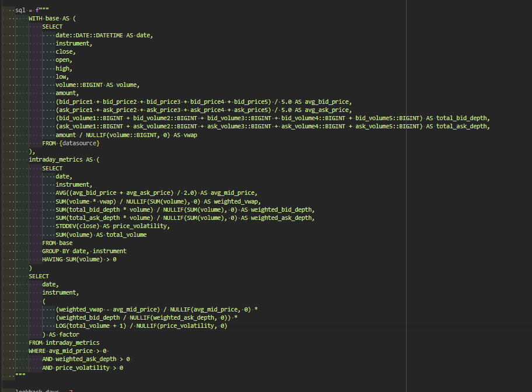The height and width of the screenshot is (392, 532).
Task: Click the WHERE avg_mid_price > 0 condition
Action: [68, 351]
